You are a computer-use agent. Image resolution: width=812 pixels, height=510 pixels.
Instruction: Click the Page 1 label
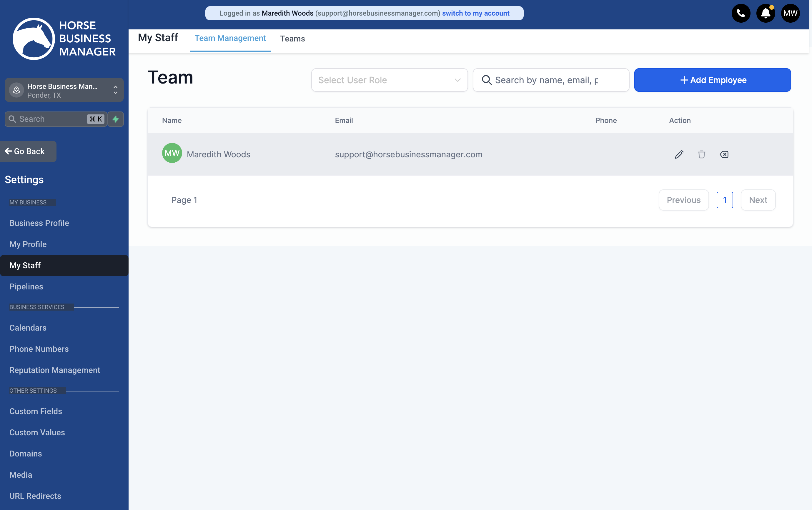pos(184,200)
